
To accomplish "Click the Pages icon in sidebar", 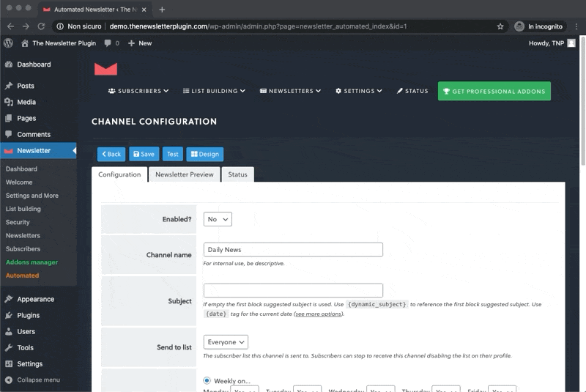I will (x=9, y=118).
